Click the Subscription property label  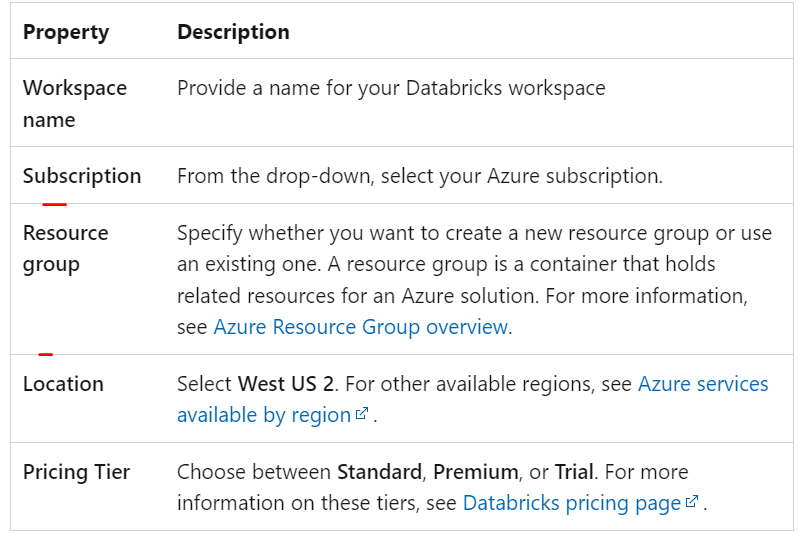pos(82,176)
